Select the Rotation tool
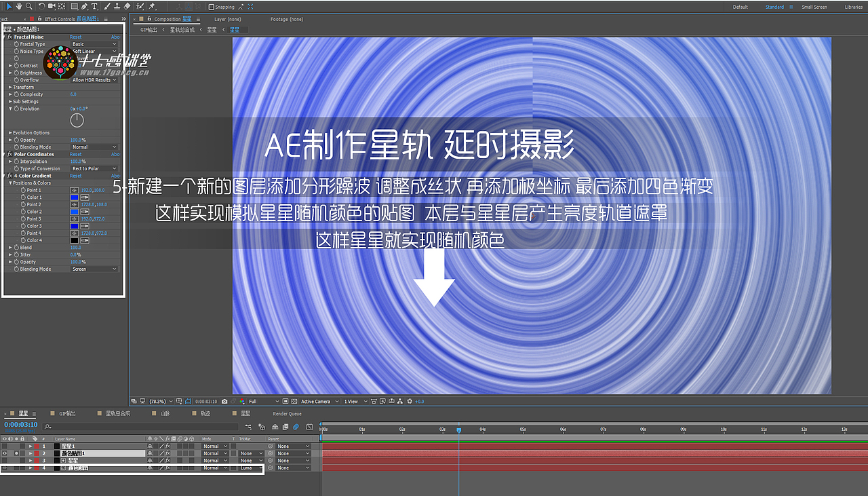The height and width of the screenshot is (496, 868). [41, 5]
